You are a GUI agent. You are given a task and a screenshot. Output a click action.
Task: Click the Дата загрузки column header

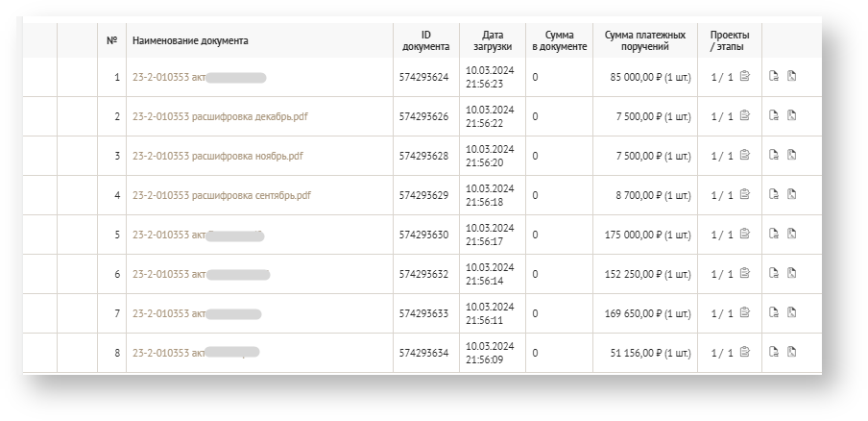[492, 40]
